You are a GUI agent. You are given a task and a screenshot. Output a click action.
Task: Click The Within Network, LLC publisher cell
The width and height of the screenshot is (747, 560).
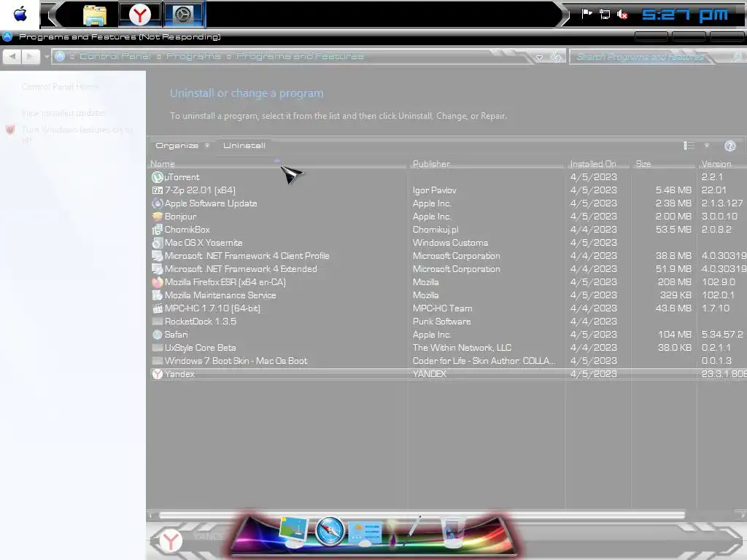click(x=462, y=348)
